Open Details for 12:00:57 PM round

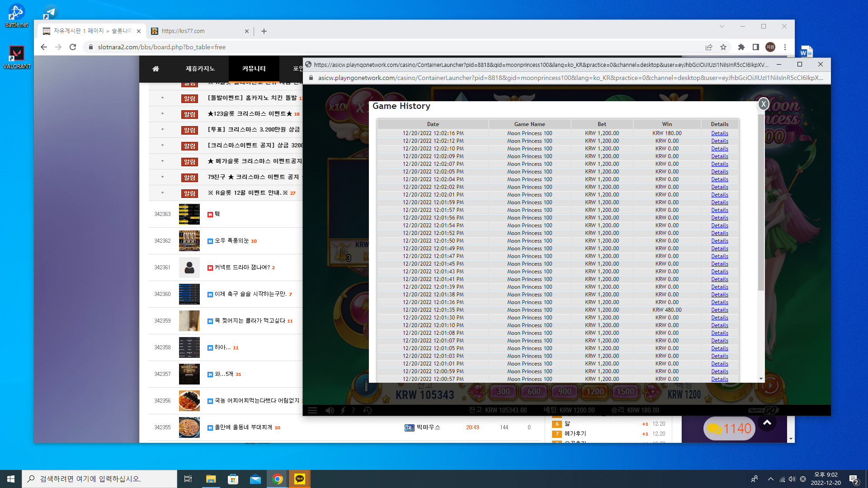[x=720, y=379]
